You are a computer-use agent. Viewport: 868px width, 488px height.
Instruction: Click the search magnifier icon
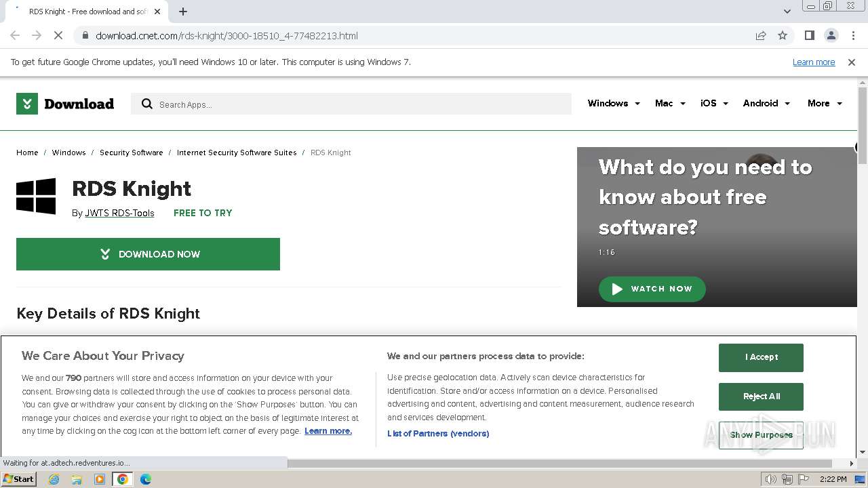click(146, 104)
